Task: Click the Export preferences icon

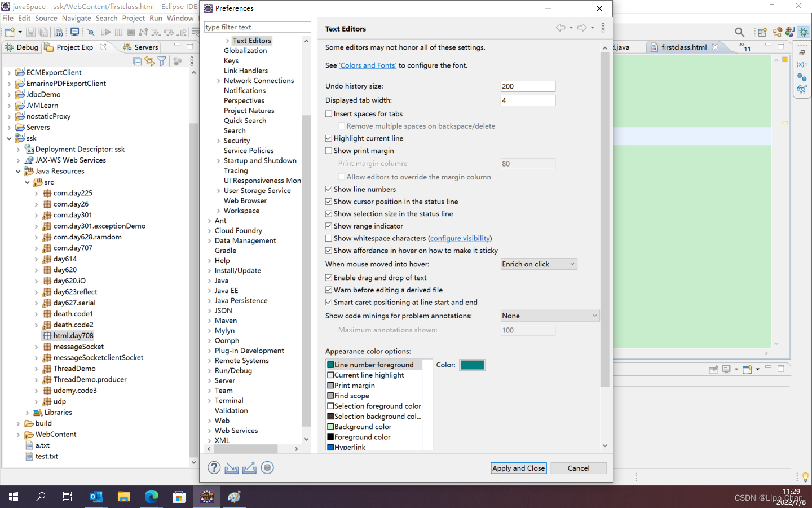Action: coord(249,468)
